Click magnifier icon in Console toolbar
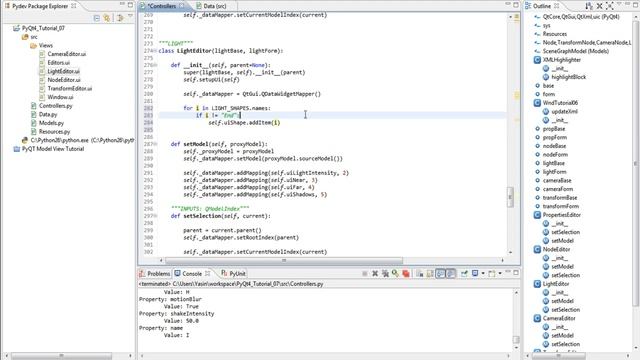Image resolution: width=640 pixels, height=360 pixels. 395,273
